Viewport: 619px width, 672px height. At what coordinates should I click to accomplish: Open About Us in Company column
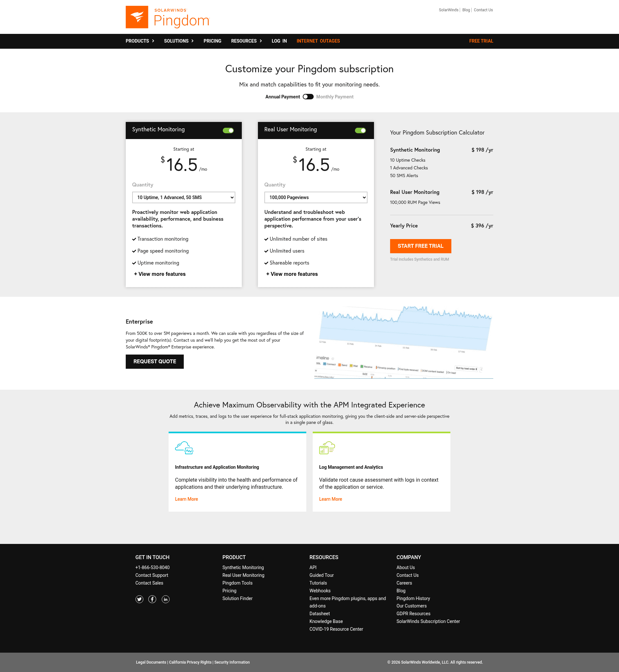pyautogui.click(x=406, y=567)
